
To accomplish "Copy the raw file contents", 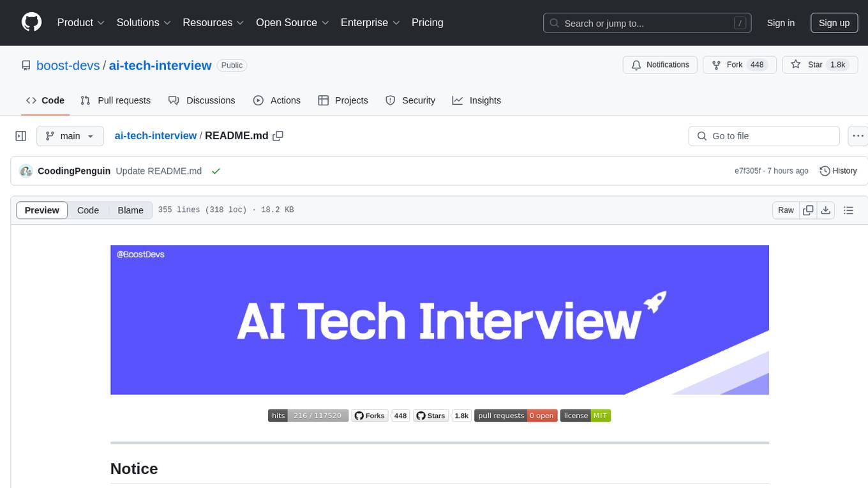I will pyautogui.click(x=808, y=210).
